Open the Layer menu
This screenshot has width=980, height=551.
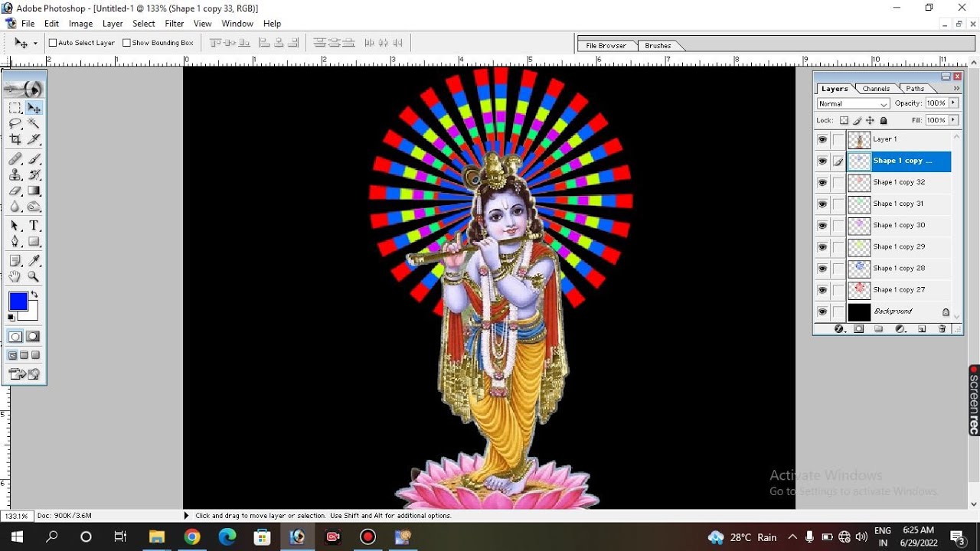(113, 24)
